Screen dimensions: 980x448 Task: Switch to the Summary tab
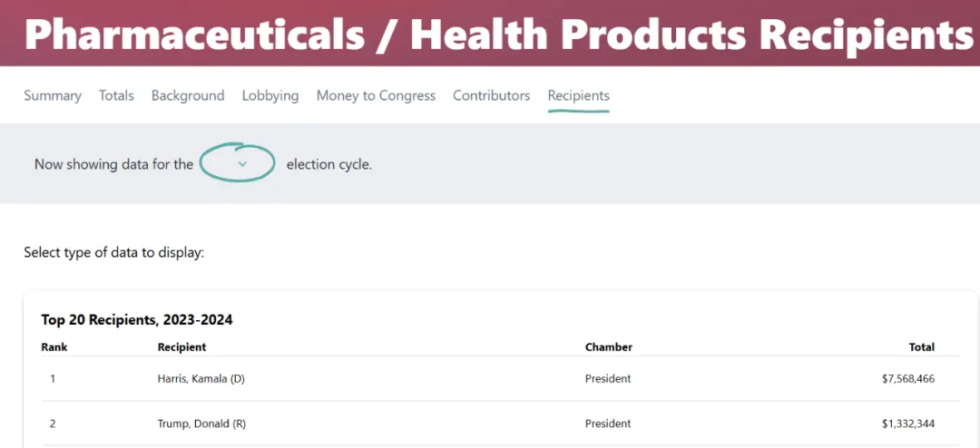tap(53, 95)
